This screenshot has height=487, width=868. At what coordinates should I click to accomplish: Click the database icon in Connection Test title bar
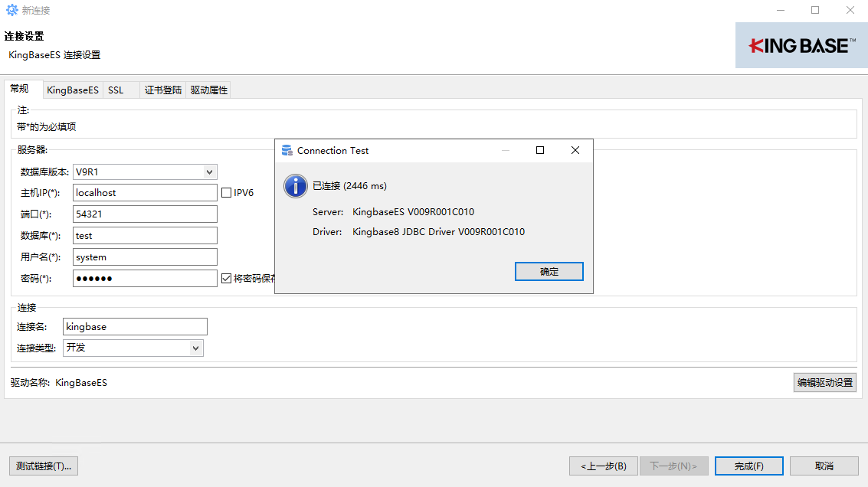287,151
